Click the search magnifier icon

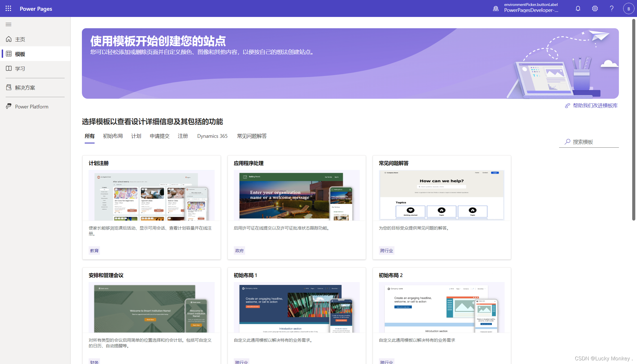[568, 141]
